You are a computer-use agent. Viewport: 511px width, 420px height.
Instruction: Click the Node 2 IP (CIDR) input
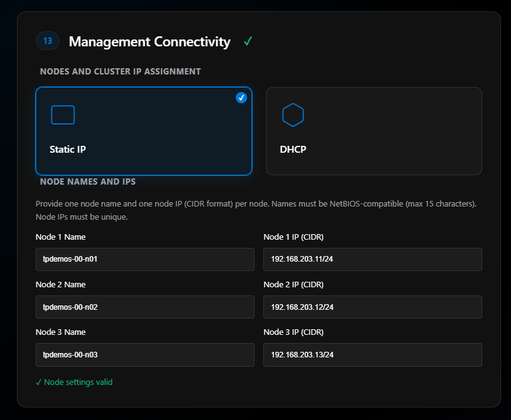(372, 307)
